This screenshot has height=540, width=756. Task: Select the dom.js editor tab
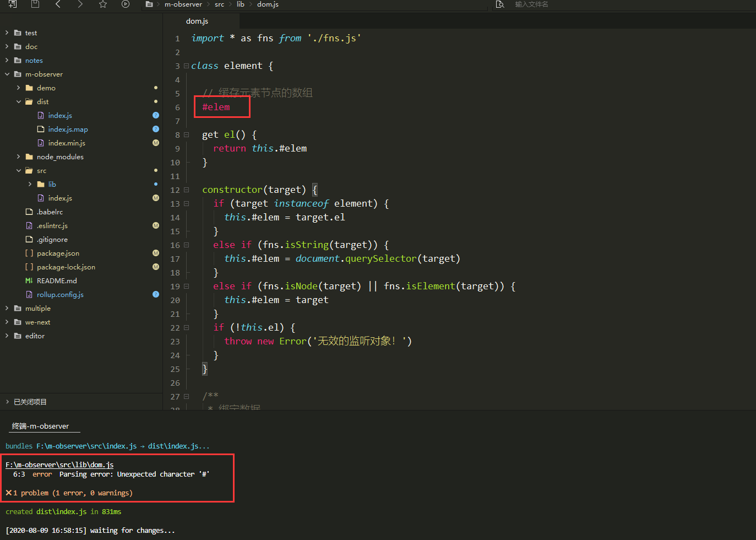(197, 21)
